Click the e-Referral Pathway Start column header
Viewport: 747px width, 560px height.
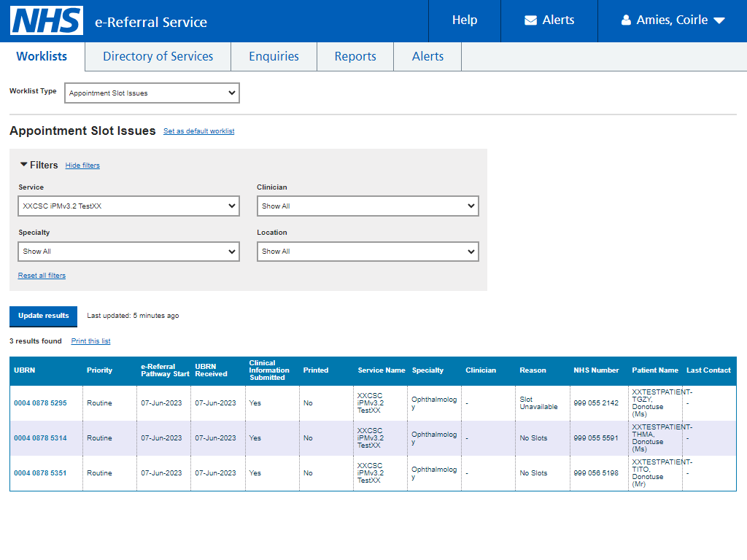[x=165, y=370]
